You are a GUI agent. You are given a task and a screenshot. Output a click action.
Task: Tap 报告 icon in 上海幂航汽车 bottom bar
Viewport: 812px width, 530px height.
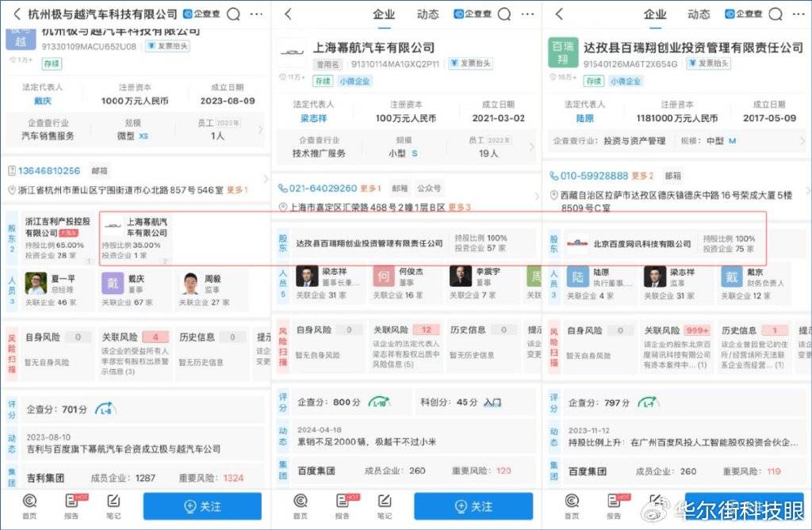pos(343,505)
